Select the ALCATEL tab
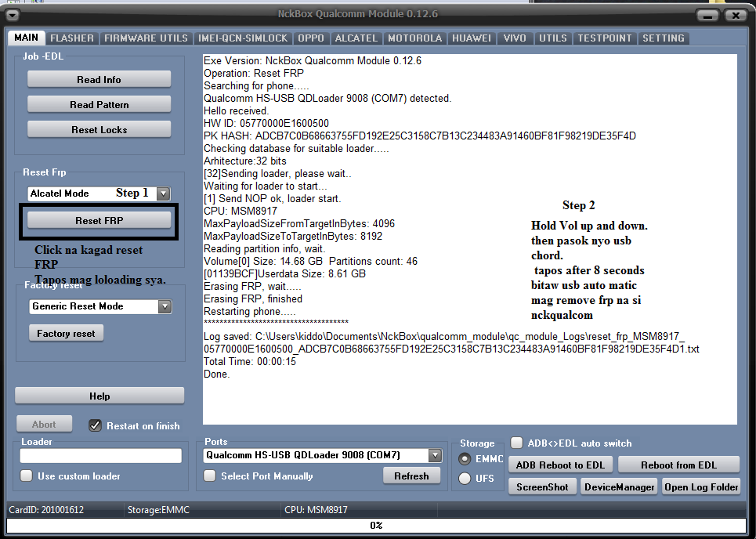Screen dimensions: 756x539 (356, 38)
